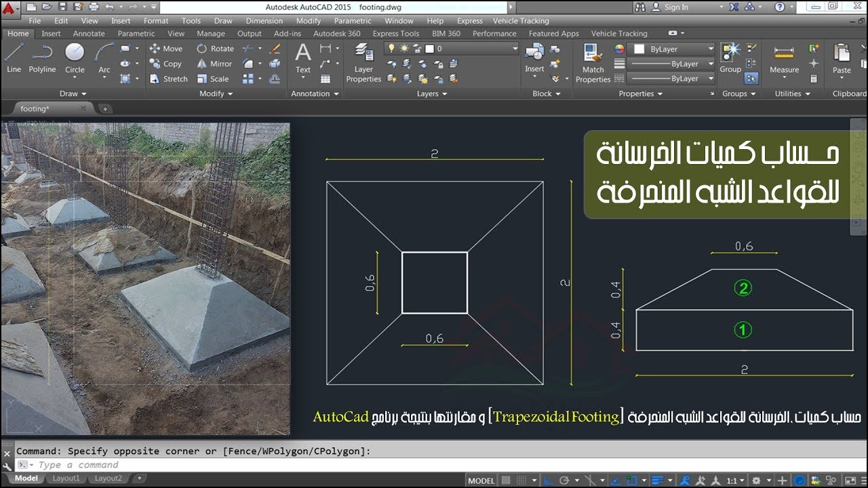Toggle lineweight display in status bar

click(x=656, y=481)
